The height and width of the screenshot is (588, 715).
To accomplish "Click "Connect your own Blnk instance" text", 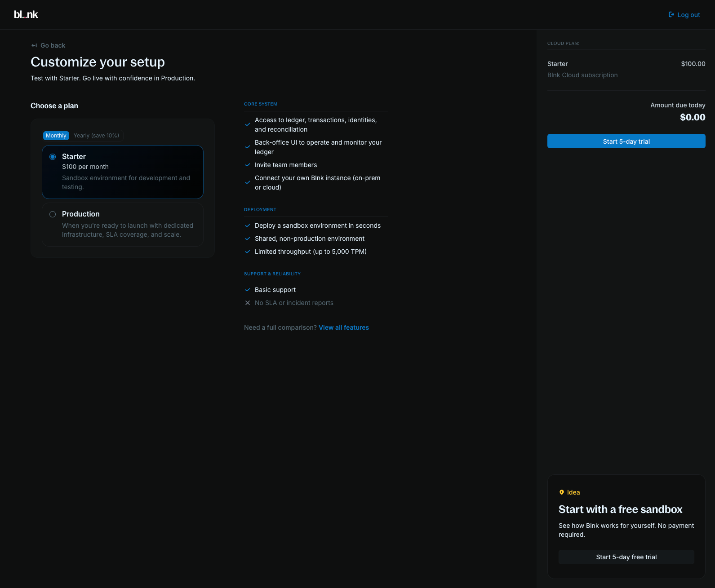I will (x=318, y=183).
